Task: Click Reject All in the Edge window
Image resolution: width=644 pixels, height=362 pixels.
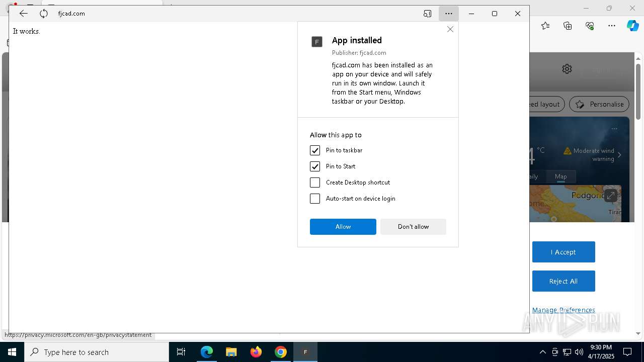Action: click(563, 281)
